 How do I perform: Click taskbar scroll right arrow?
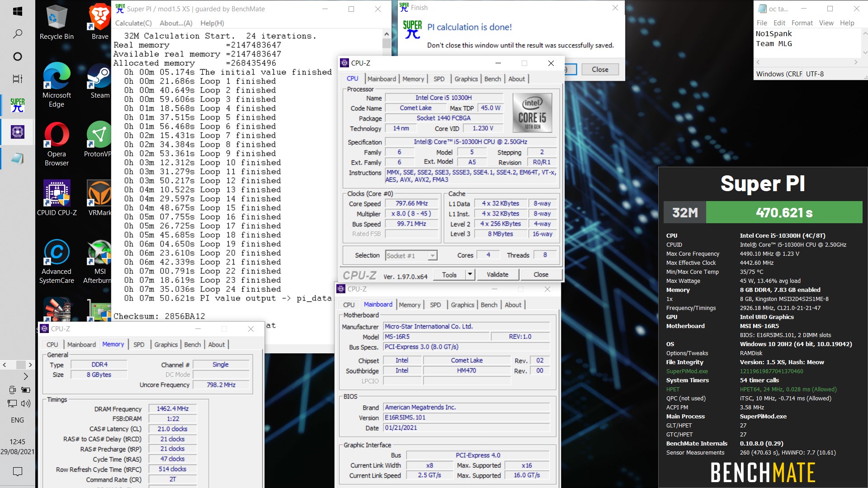tap(30, 365)
